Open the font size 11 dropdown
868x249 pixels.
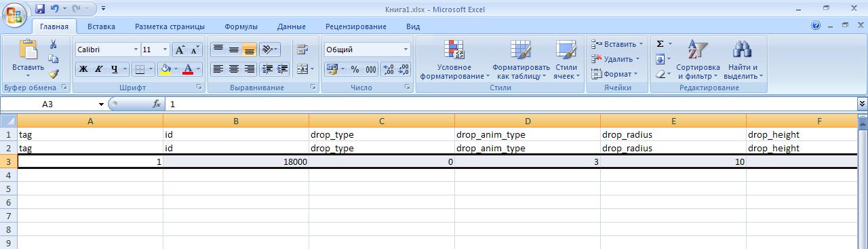point(165,50)
